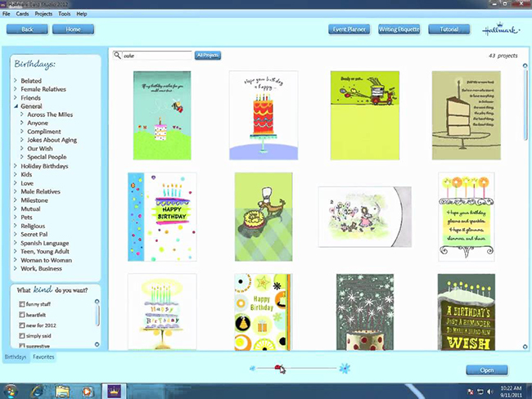
Task: Open the Windows Start menu
Action: 11,390
